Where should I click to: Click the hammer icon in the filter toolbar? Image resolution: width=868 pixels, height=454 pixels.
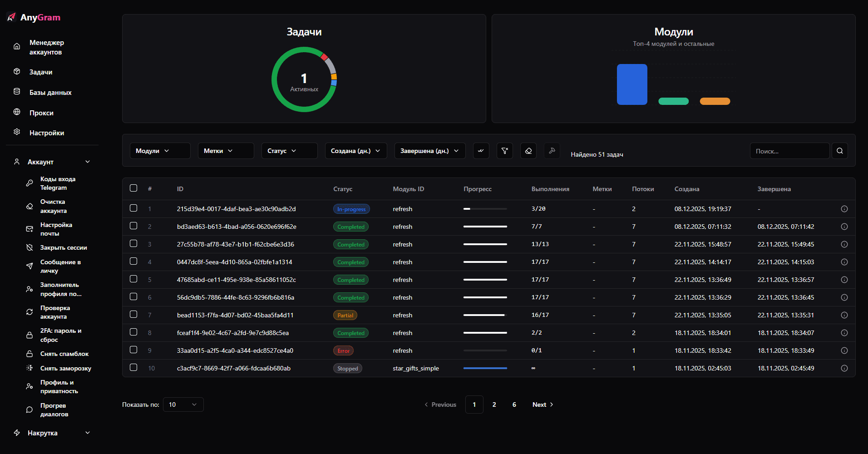[x=552, y=151]
